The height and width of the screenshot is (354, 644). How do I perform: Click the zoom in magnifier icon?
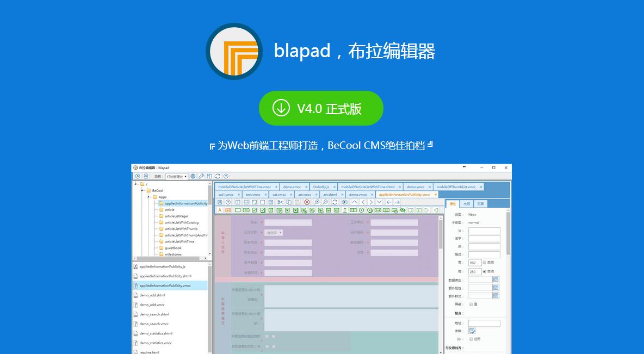click(317, 202)
